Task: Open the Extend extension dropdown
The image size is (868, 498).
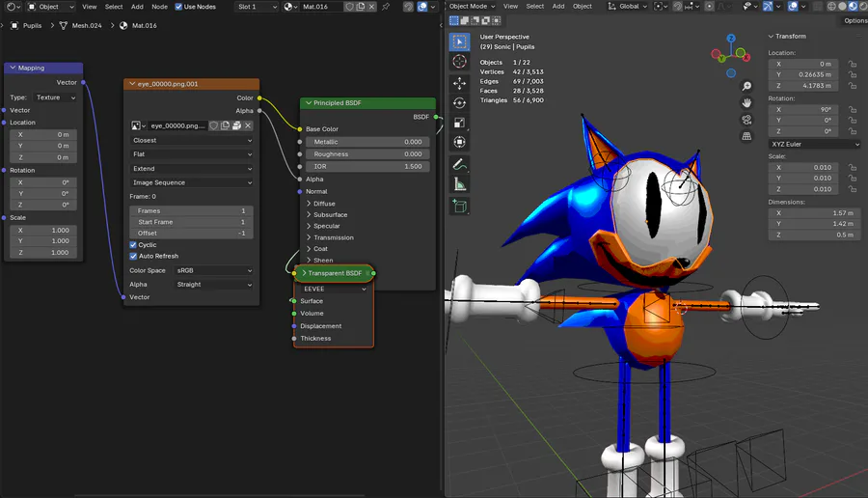Action: pos(192,168)
